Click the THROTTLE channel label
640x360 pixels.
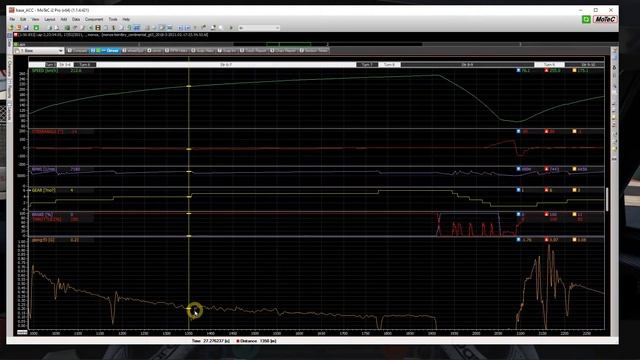click(x=47, y=219)
